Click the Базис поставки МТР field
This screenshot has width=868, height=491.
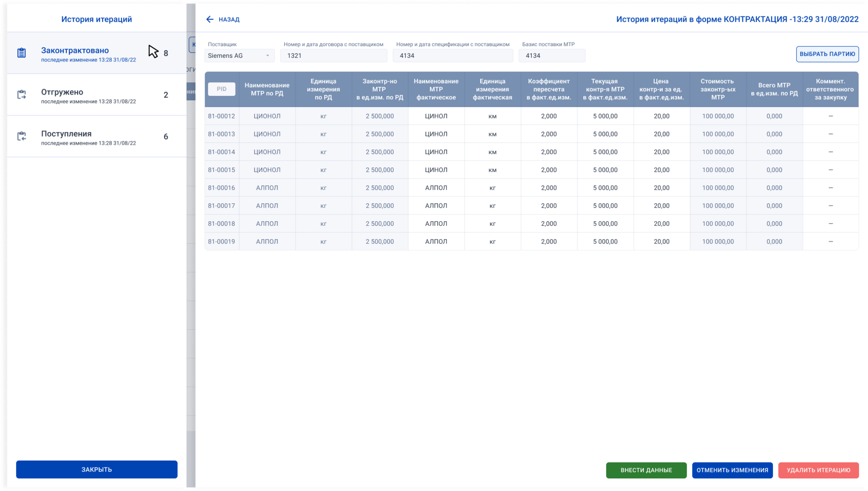tap(552, 56)
